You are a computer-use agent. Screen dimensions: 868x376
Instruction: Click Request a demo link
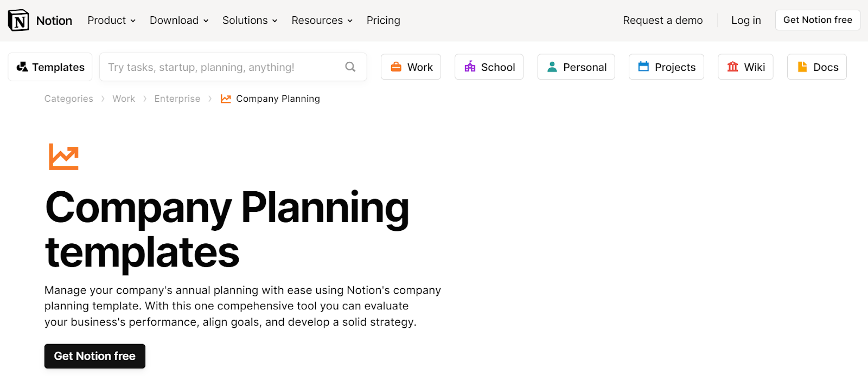[662, 21]
